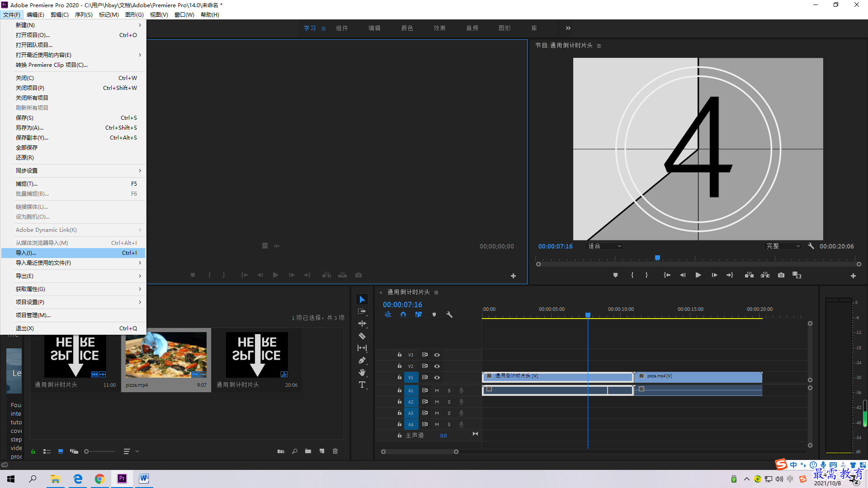This screenshot has height=488, width=868.
Task: Go to in point in Program monitor
Action: click(x=667, y=275)
